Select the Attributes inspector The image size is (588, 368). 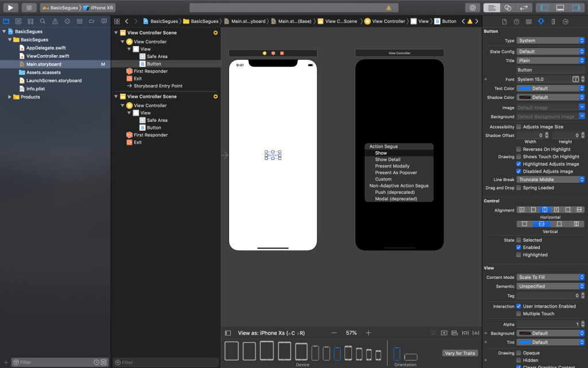point(541,22)
